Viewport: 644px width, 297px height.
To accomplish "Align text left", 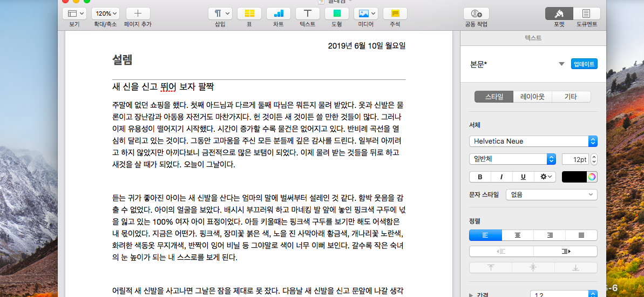I will (485, 235).
